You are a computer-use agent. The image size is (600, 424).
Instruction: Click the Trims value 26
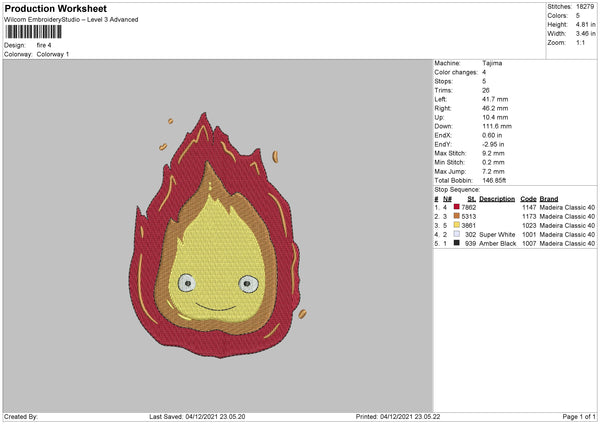(x=486, y=90)
